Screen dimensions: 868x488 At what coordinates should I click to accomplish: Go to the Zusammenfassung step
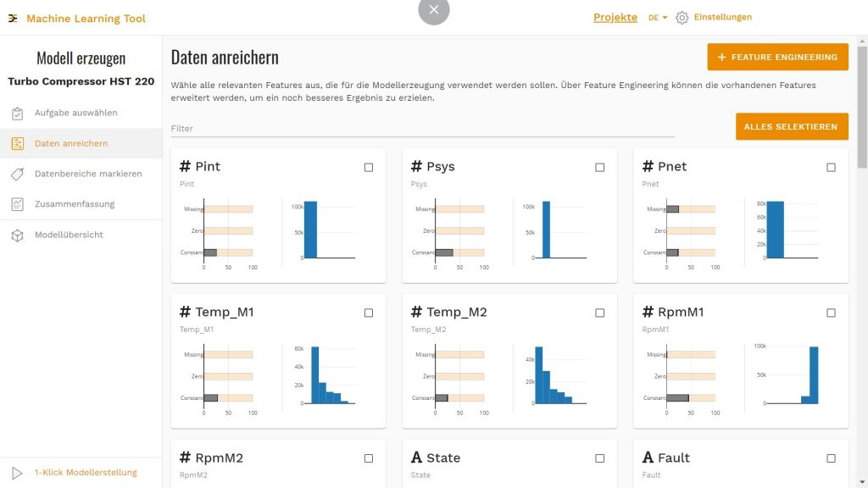[x=76, y=203]
